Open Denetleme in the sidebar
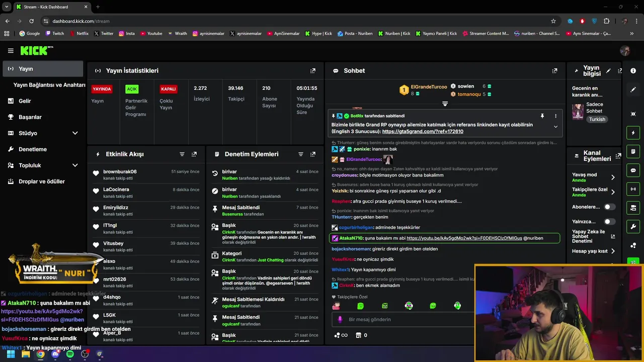Screen dimensions: 644x362 [x=43, y=149]
